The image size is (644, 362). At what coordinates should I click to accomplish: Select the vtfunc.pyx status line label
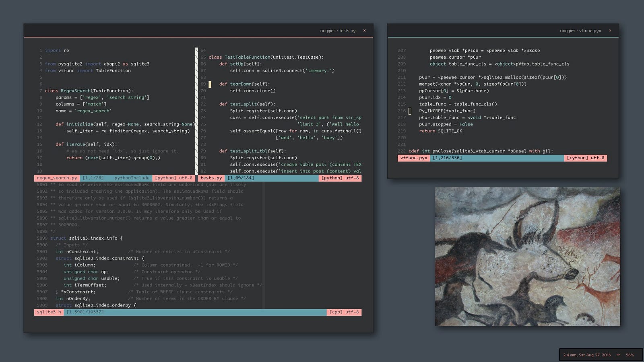(x=414, y=158)
